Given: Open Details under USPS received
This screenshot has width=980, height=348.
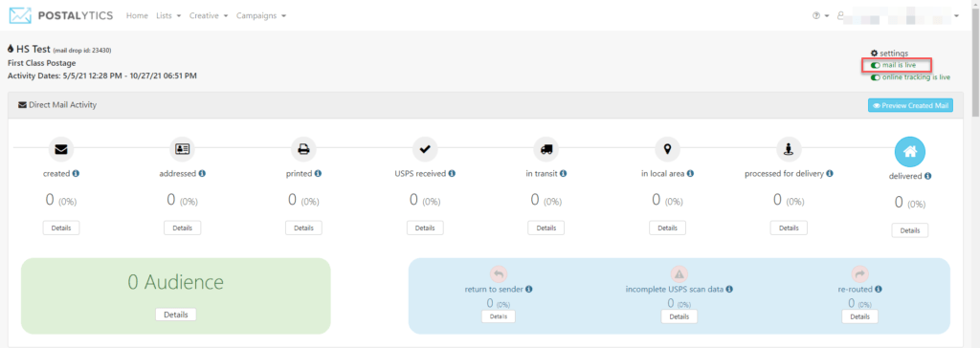Looking at the screenshot, I should pos(425,228).
